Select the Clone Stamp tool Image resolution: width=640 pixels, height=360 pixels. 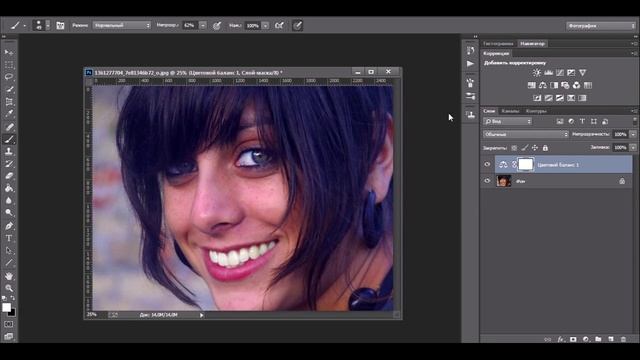9,151
